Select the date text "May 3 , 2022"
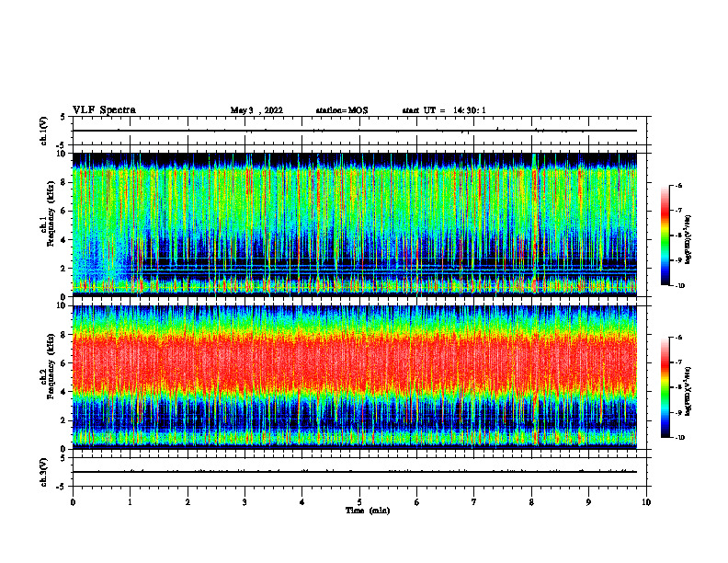The height and width of the screenshot is (563, 728). click(x=256, y=110)
